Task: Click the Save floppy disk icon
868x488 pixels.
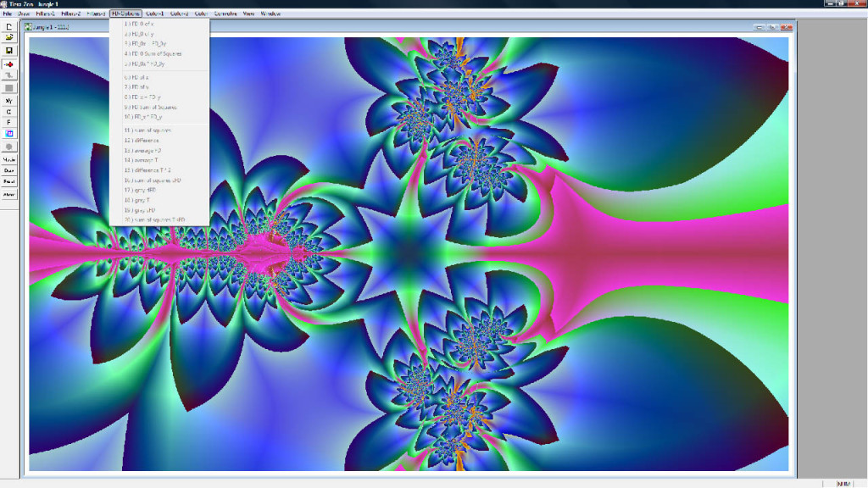Action: click(x=9, y=51)
